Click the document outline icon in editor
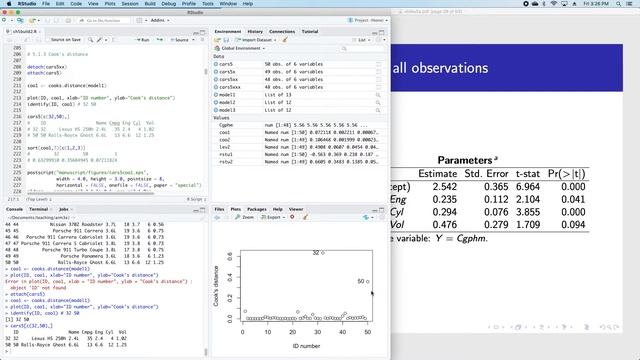The height and width of the screenshot is (360, 640). (x=202, y=40)
